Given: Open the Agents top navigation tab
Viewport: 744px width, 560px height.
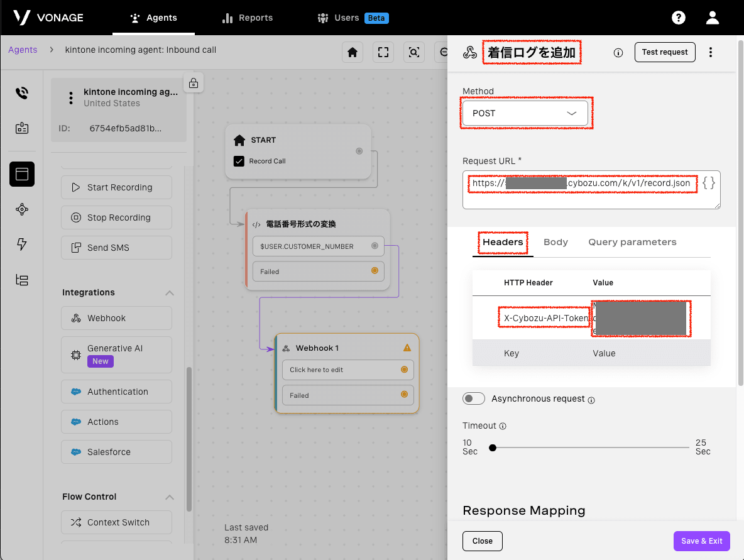Looking at the screenshot, I should click(153, 18).
